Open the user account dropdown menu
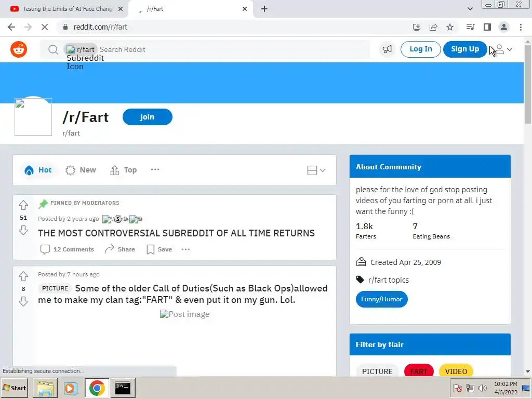The width and height of the screenshot is (532, 399). [x=503, y=49]
